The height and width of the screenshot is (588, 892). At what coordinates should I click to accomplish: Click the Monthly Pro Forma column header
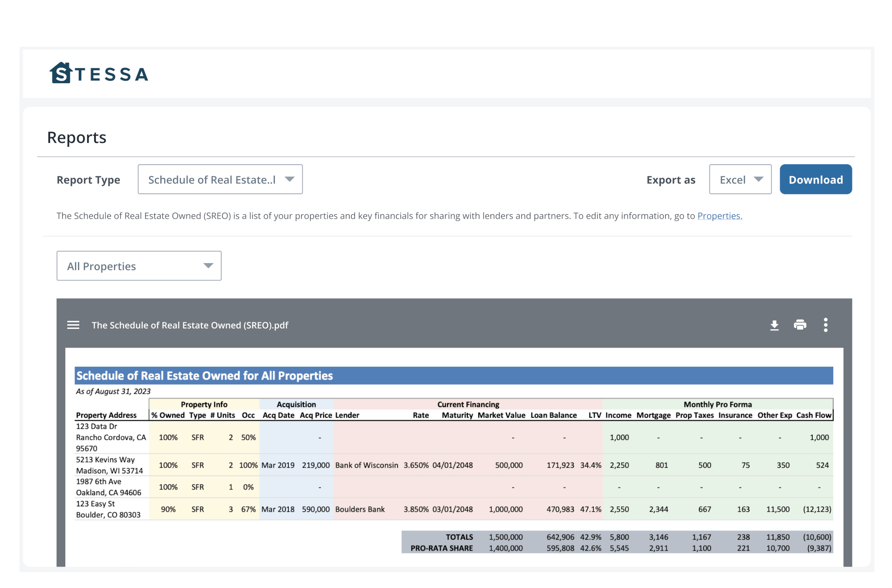pos(717,404)
